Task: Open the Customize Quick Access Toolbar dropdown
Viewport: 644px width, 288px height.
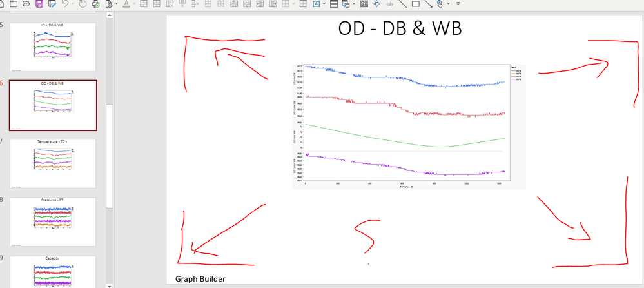Action: point(458,3)
